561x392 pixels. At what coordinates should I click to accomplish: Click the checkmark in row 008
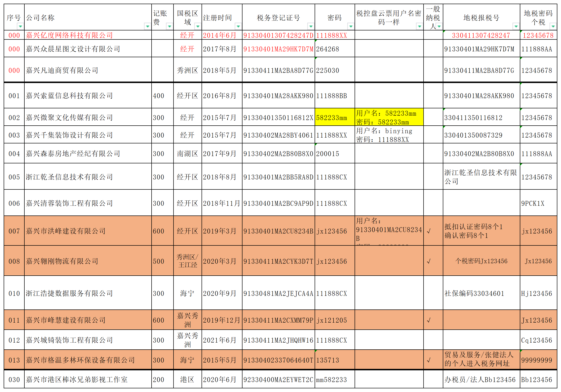(x=429, y=261)
